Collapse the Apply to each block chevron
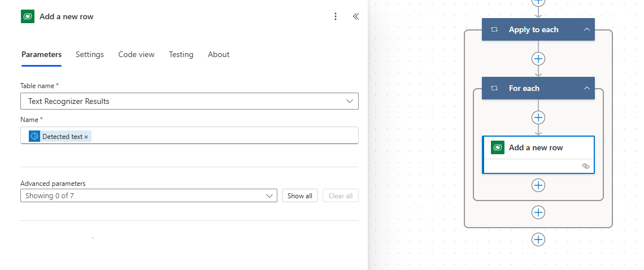This screenshot has width=644, height=270. tap(586, 29)
